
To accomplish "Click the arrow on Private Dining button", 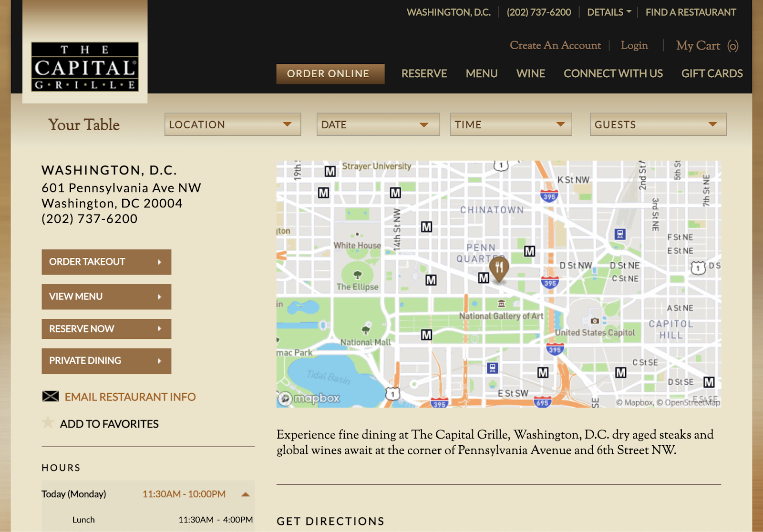I will [160, 361].
